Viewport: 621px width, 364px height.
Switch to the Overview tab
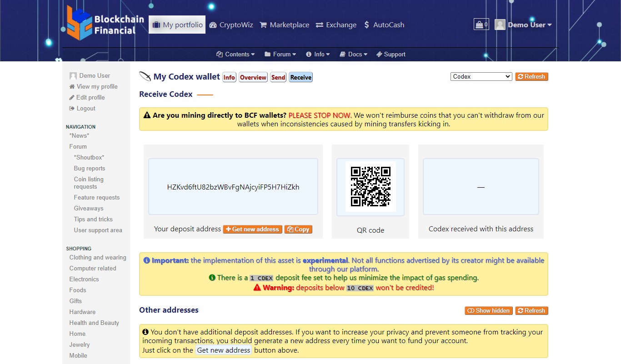click(x=253, y=77)
